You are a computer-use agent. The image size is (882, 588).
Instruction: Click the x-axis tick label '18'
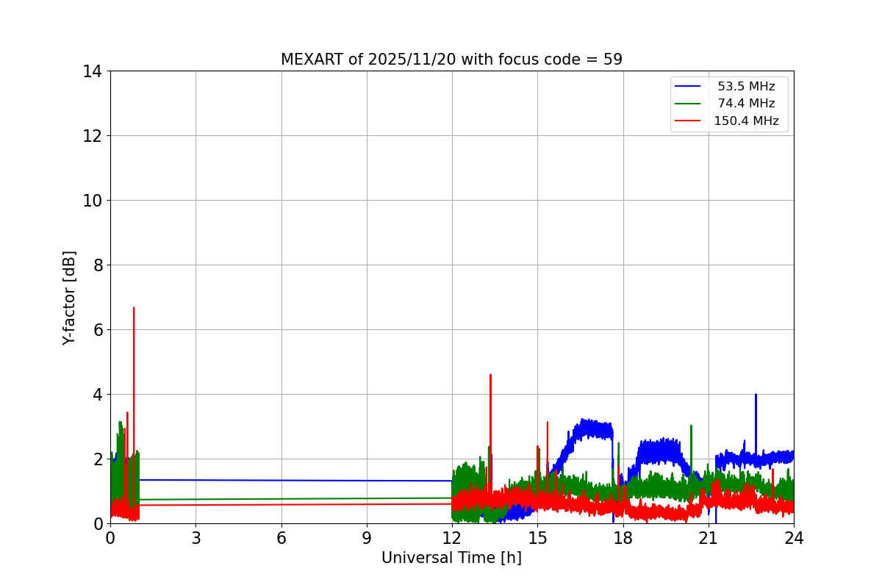click(x=623, y=538)
